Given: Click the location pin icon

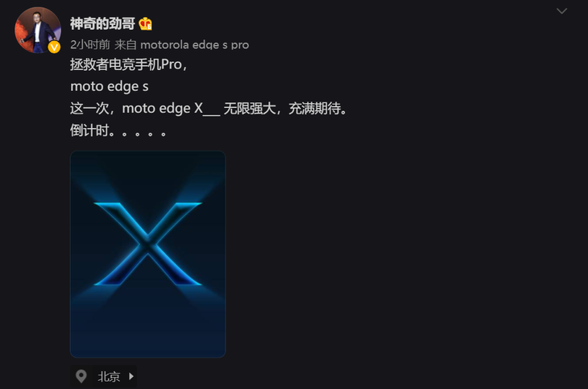Looking at the screenshot, I should coord(81,376).
